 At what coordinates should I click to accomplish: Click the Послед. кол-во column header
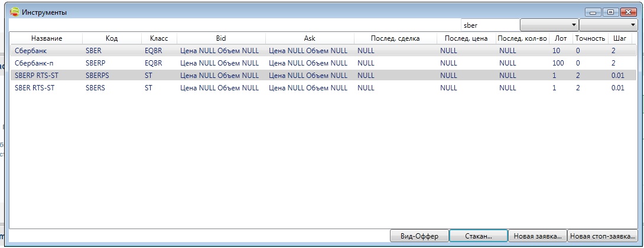point(522,38)
